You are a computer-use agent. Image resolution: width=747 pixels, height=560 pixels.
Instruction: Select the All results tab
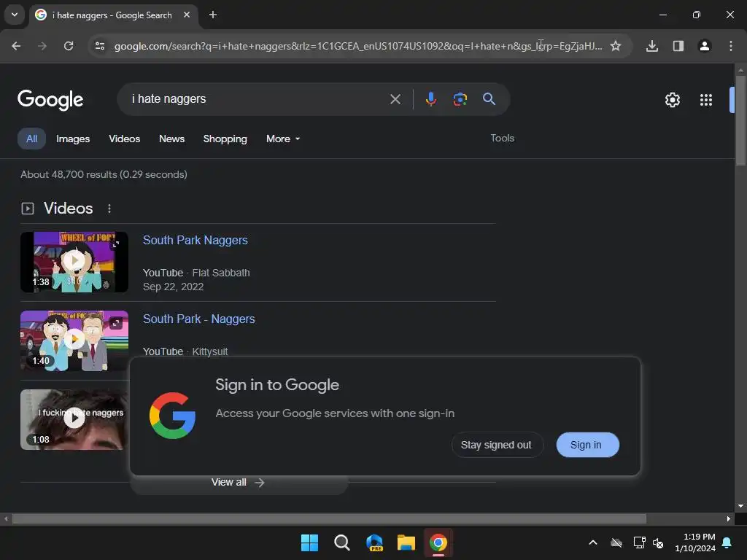coord(31,139)
